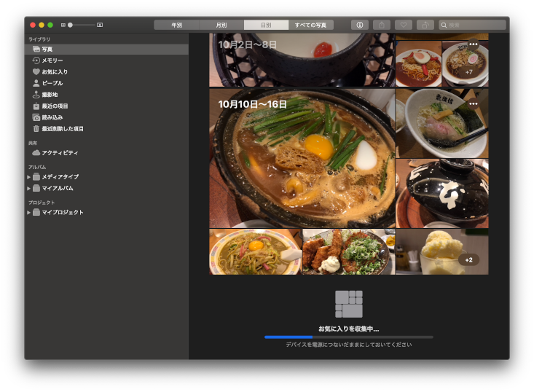Click the search input field
The image size is (534, 392).
tap(472, 25)
